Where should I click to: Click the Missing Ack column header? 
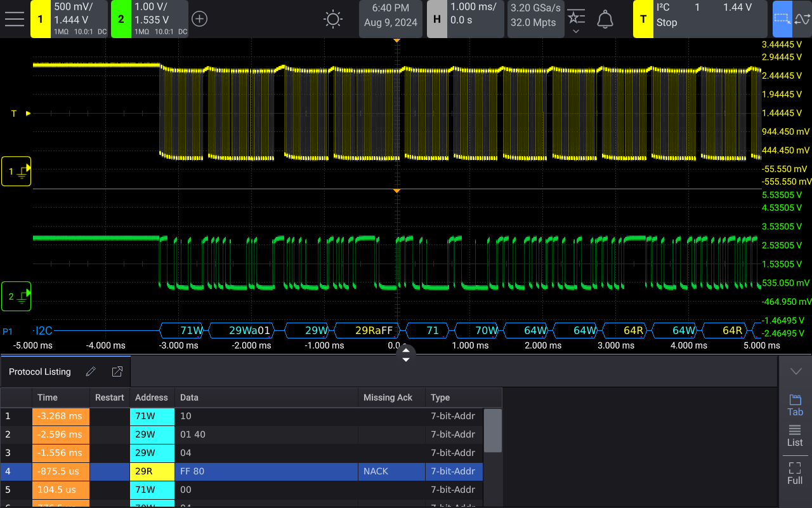coord(391,398)
